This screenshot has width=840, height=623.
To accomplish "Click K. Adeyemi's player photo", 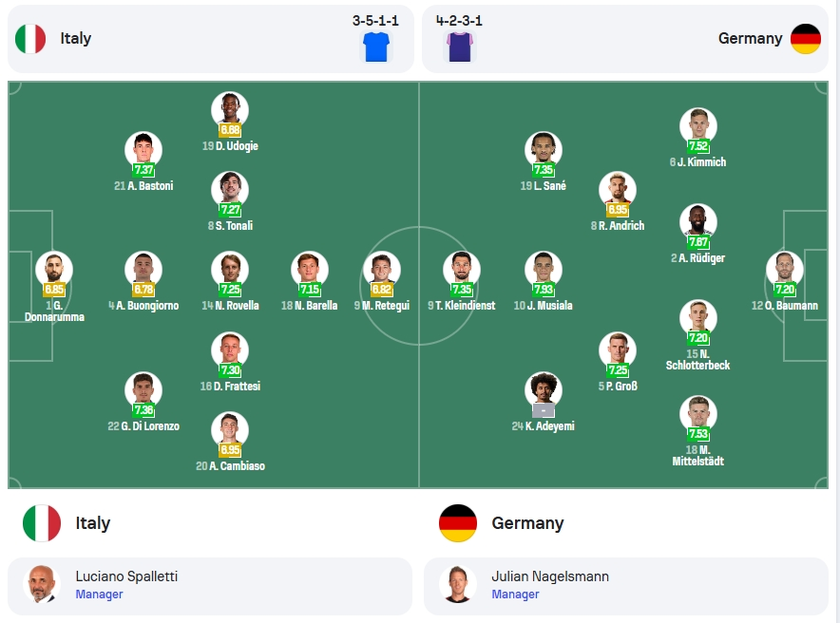I will pos(544,389).
